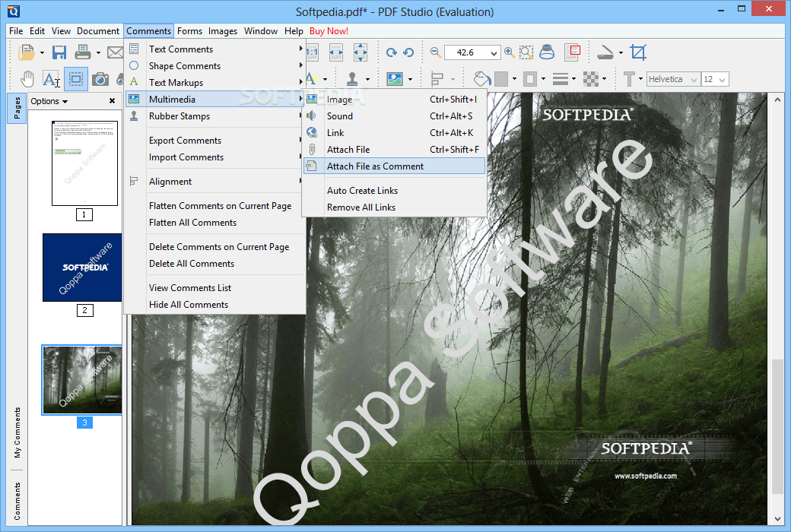Click the Image annotation toolbar icon
Image resolution: width=791 pixels, height=532 pixels.
click(x=395, y=79)
